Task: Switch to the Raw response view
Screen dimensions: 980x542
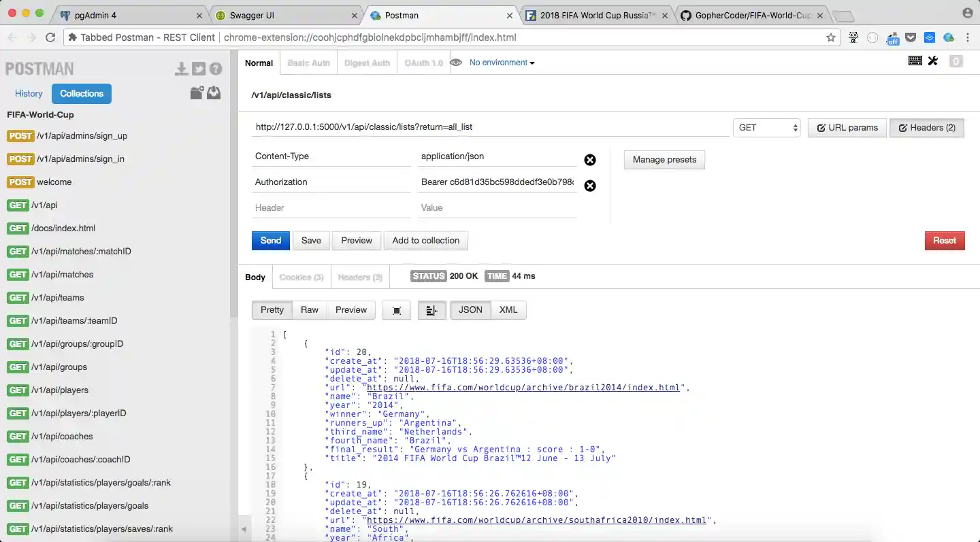Action: pos(310,310)
